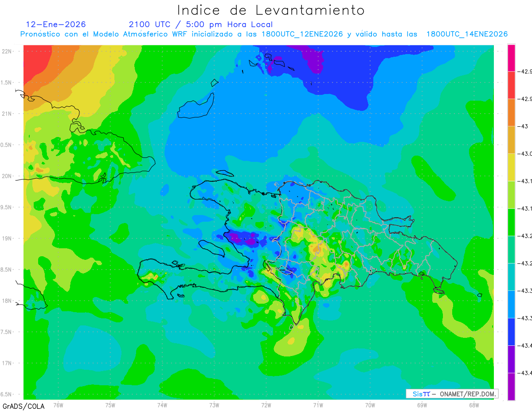Screen dimensions: 532x411
Task: Pick the pure green legend swatch
Action: pos(511,222)
